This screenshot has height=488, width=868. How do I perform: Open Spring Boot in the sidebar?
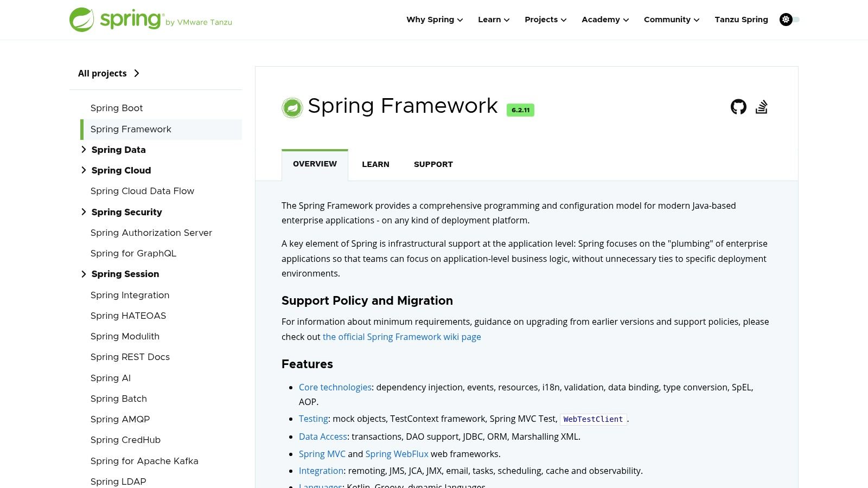(117, 108)
